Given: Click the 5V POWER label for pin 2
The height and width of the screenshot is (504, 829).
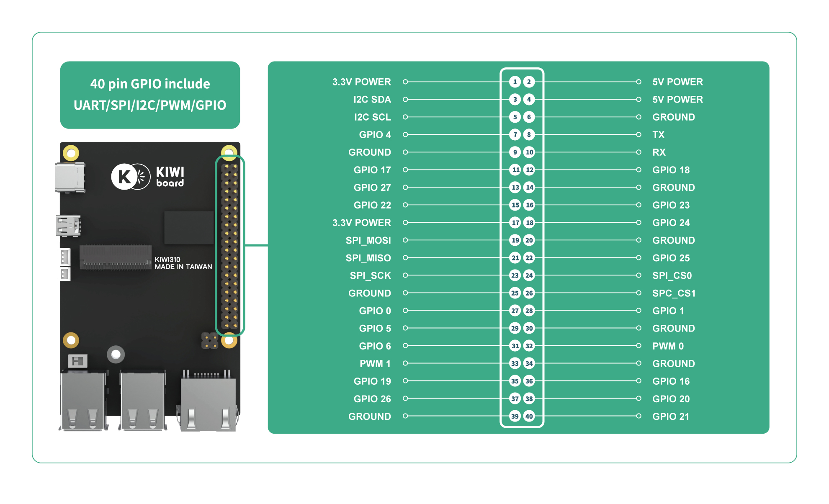Looking at the screenshot, I should [677, 82].
